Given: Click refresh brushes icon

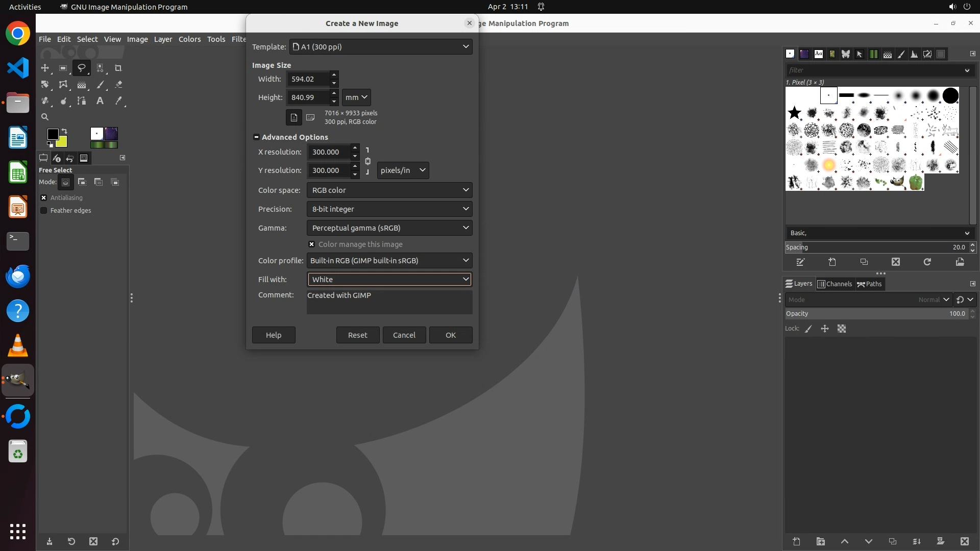Looking at the screenshot, I should coord(927,262).
